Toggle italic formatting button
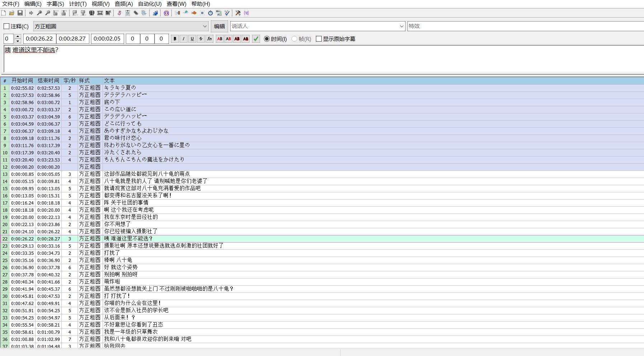 coord(184,39)
